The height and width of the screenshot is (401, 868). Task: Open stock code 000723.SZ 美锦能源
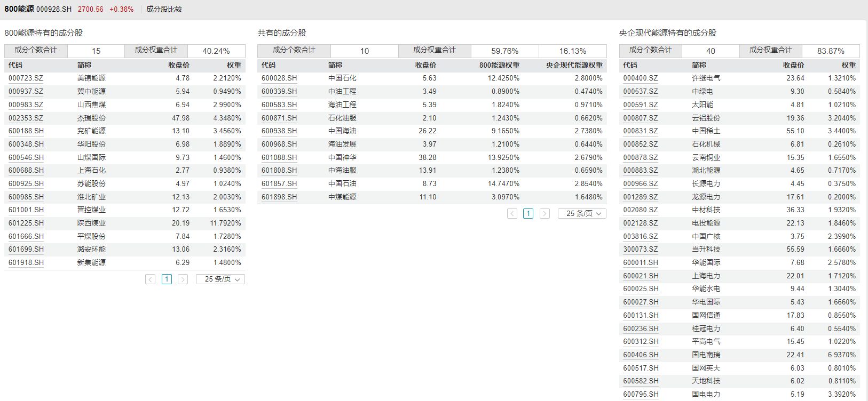[26, 78]
